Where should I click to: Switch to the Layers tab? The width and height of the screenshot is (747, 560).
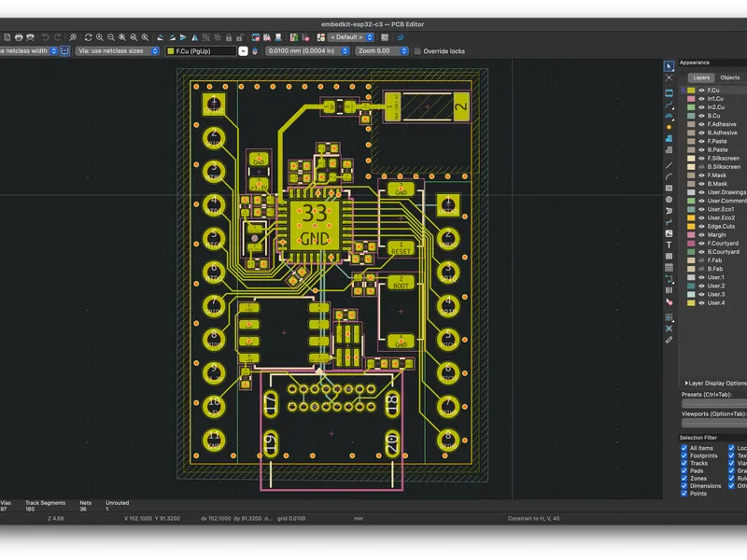point(701,77)
